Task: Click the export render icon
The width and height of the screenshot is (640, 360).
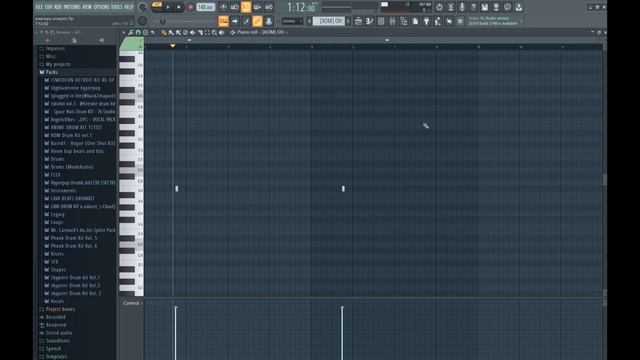Action: [x=496, y=7]
